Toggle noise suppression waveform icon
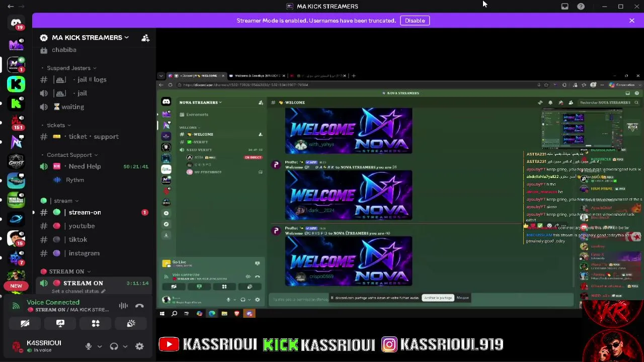644x362 pixels. [x=123, y=306]
